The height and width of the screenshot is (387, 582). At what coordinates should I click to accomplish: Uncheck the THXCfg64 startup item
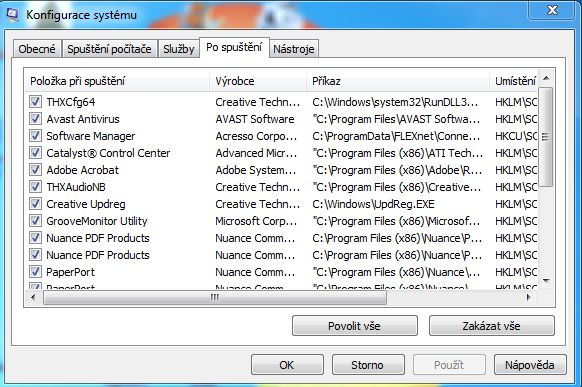coord(35,102)
